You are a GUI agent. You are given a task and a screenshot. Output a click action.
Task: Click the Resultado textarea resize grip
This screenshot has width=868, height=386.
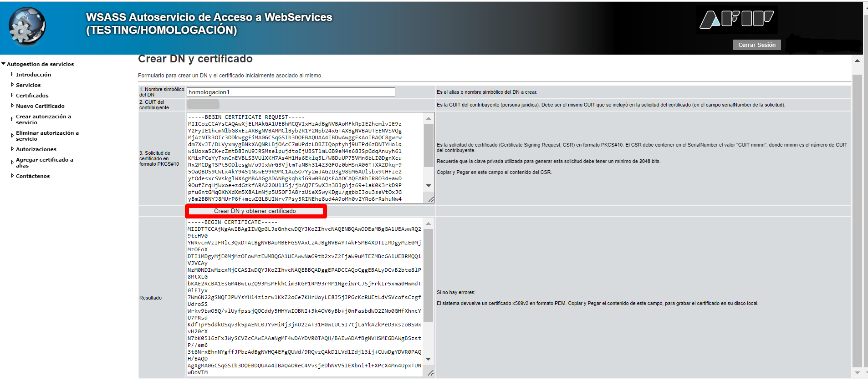tap(430, 373)
